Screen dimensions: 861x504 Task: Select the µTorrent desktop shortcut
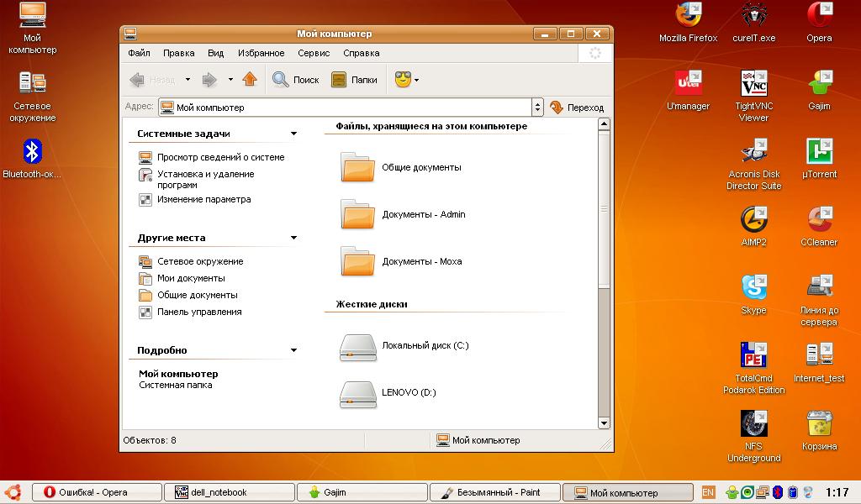click(x=819, y=159)
